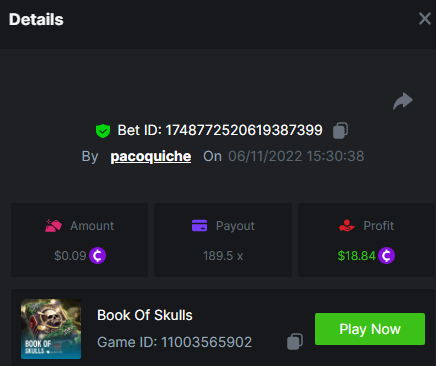Click the green verified shield icon
This screenshot has width=436, height=366.
(103, 131)
